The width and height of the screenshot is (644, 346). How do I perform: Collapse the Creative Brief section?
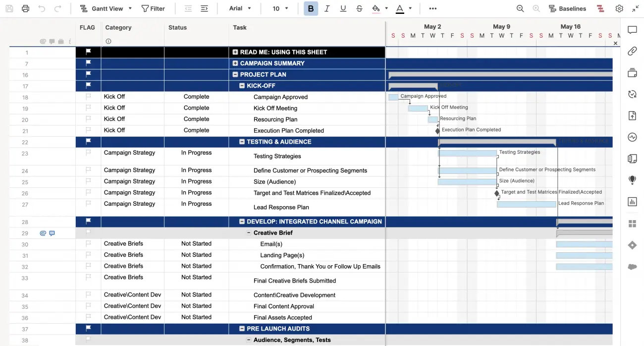pos(249,232)
